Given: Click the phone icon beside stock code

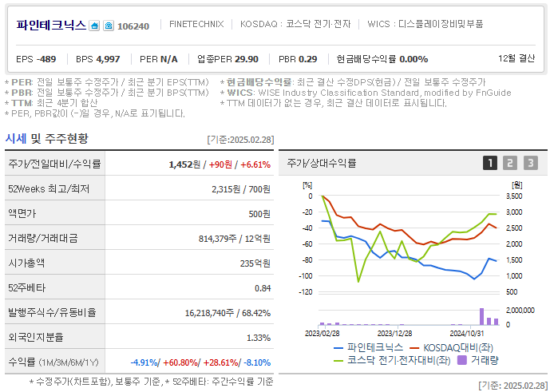Looking at the screenshot, I should 109,26.
